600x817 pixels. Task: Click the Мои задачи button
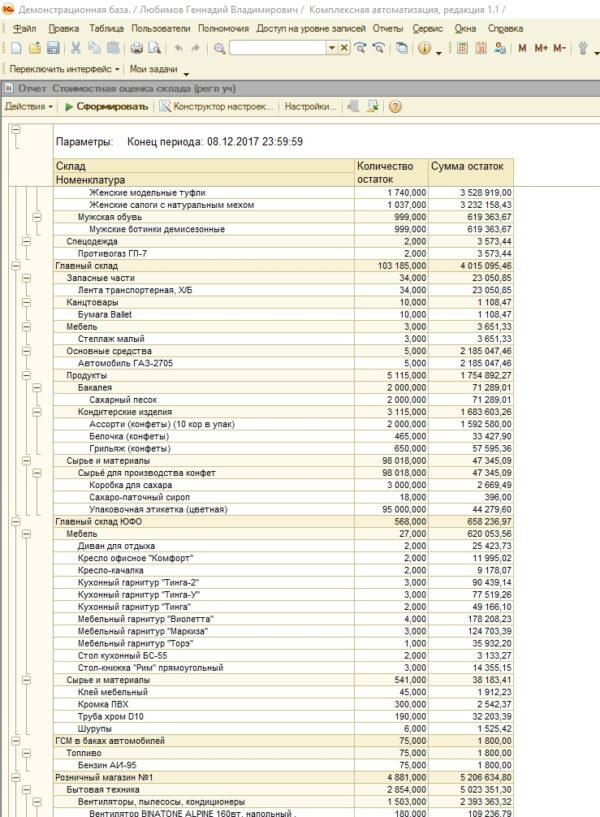tap(153, 69)
